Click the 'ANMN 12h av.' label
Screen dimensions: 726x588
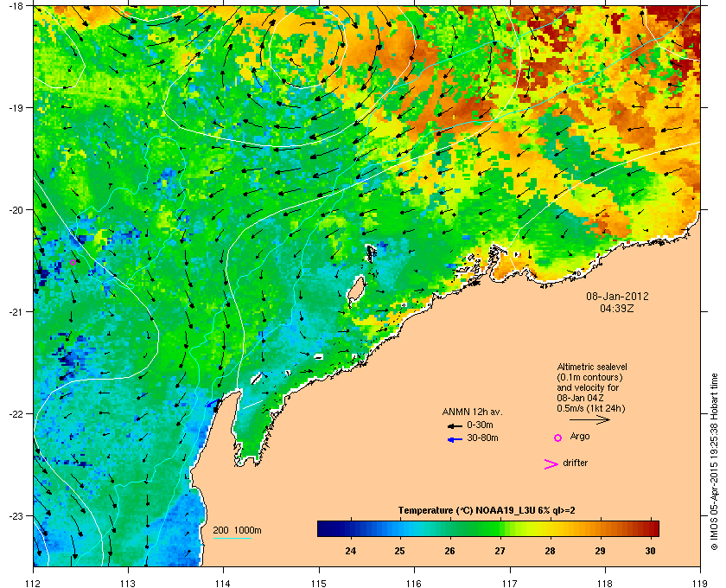(x=472, y=412)
